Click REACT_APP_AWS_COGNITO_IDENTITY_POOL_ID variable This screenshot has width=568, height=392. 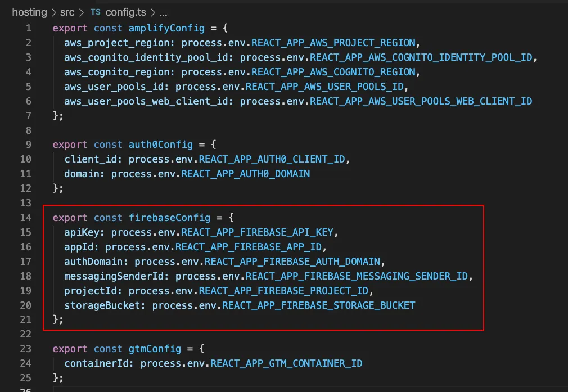[424, 57]
